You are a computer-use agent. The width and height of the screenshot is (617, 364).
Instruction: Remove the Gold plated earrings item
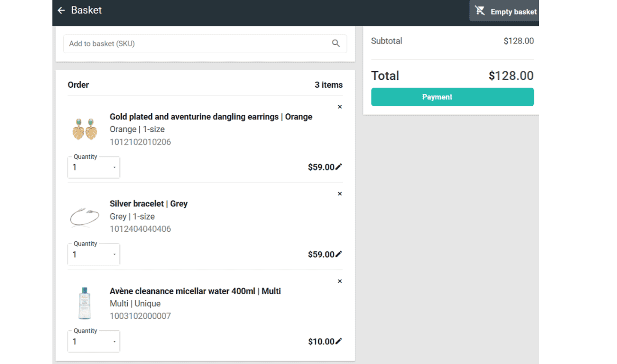click(339, 107)
